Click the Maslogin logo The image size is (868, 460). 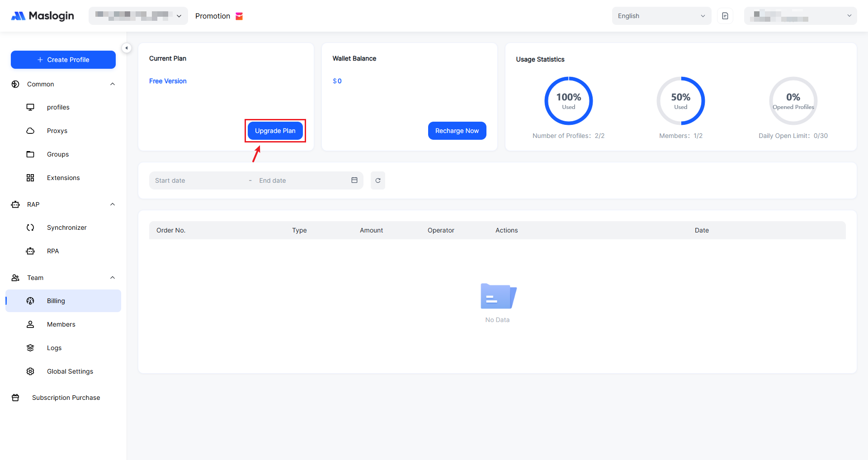42,16
